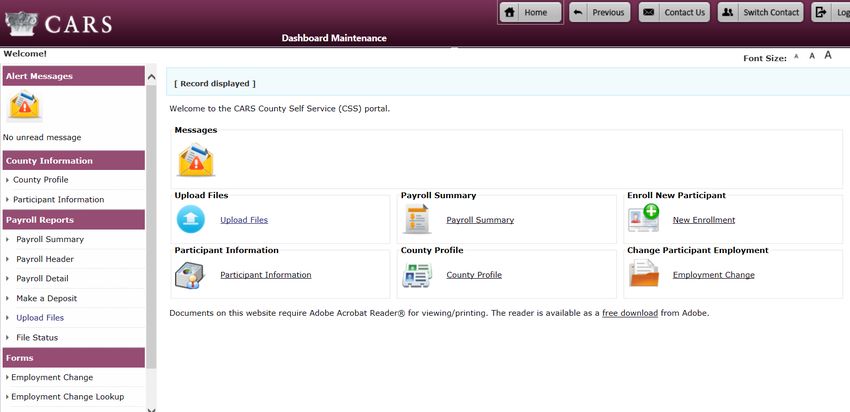
Task: Click the envelope icon on Contact Us button
Action: pos(648,12)
